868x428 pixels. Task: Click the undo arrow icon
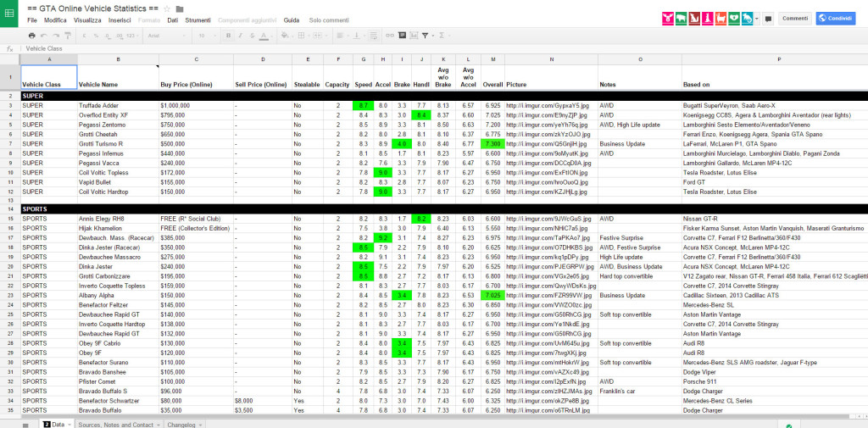pos(44,36)
